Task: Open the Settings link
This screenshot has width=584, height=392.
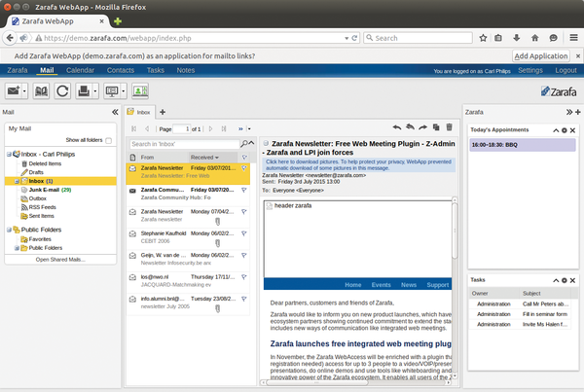Action: coord(530,70)
